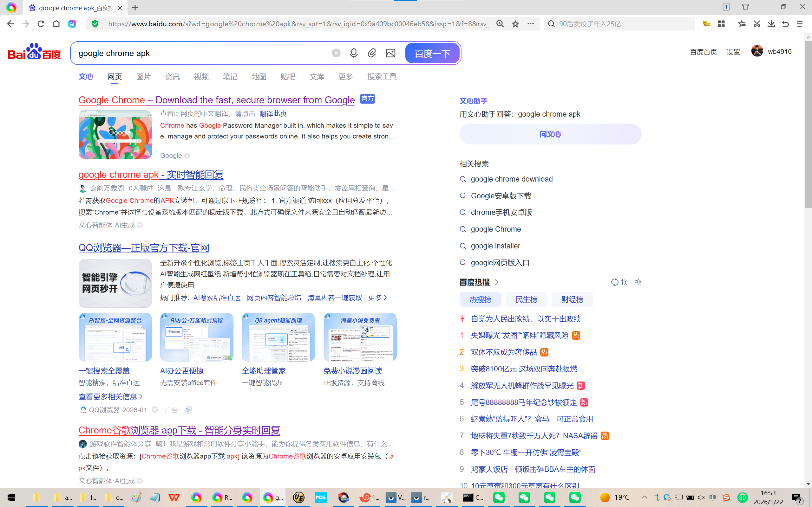
Task: Open the 搜索工具 filter options
Action: click(382, 77)
